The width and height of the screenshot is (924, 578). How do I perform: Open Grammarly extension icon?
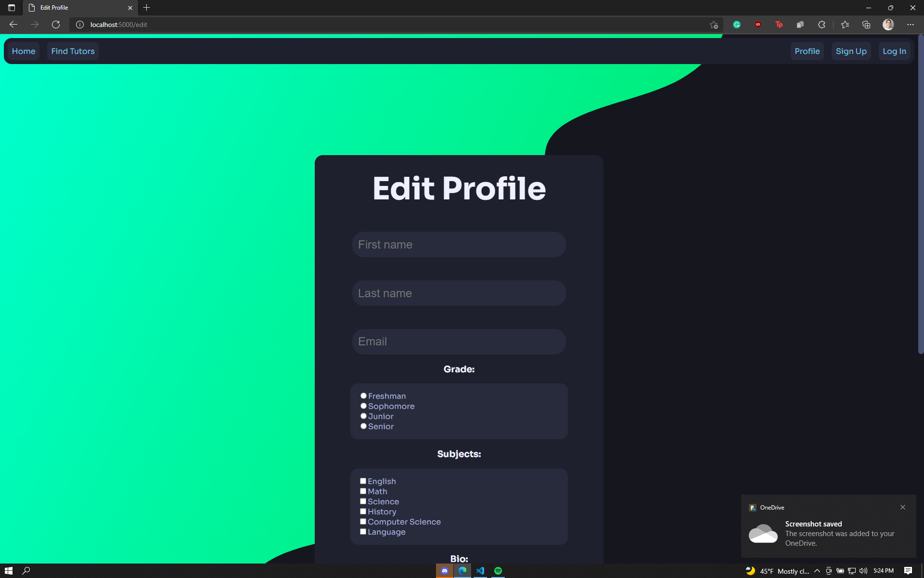coord(736,25)
